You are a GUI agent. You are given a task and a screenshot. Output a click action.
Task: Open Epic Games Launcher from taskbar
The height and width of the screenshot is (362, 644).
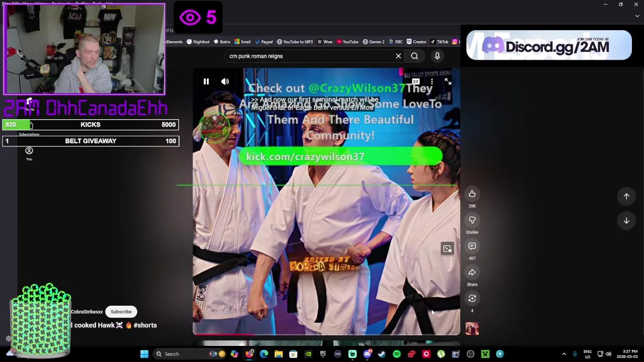click(x=323, y=354)
